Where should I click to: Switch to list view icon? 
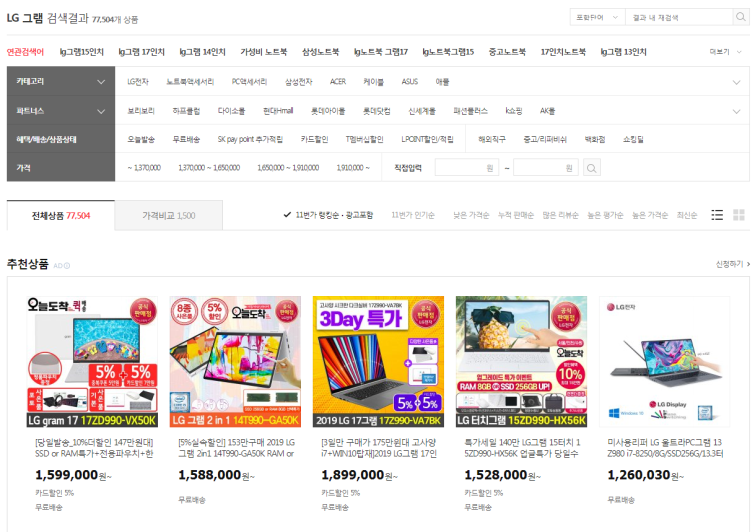[717, 215]
